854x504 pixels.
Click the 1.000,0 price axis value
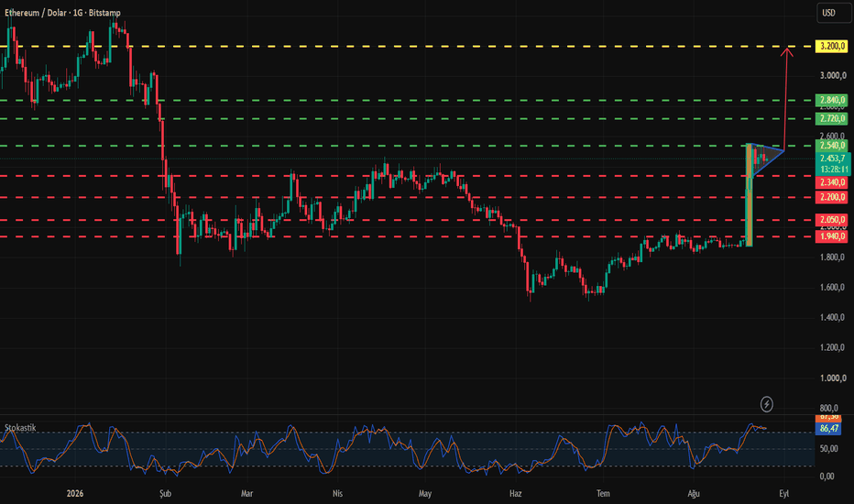click(833, 378)
